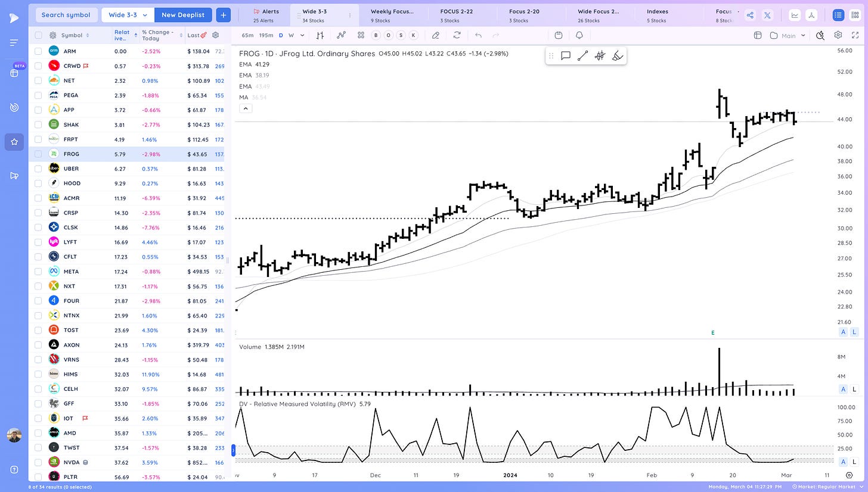The image size is (868, 492).
Task: Tick the select-all checkbox in watchlist header
Action: (38, 35)
